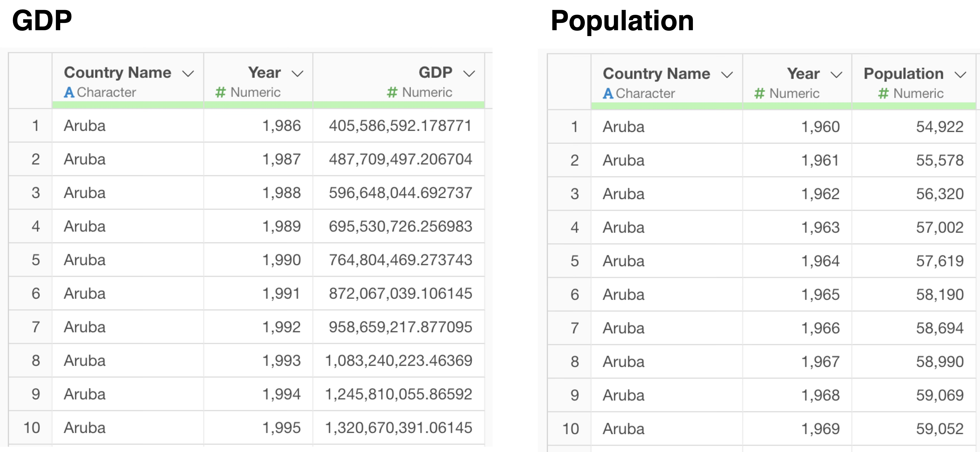Select row 10 number in Population table
The width and height of the screenshot is (980, 452).
click(x=570, y=429)
